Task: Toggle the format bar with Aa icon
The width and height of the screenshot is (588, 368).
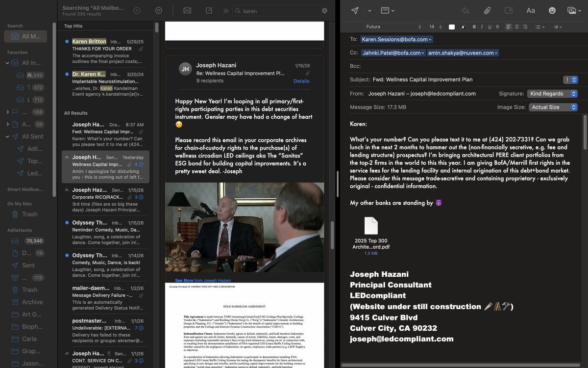Action: tap(531, 10)
